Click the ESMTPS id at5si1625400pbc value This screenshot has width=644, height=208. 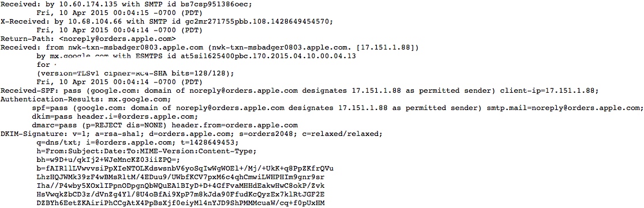(254, 56)
